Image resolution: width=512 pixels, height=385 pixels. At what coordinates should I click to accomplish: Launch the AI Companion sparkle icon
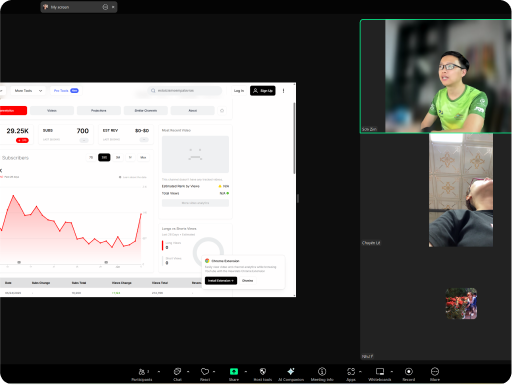tap(291, 371)
